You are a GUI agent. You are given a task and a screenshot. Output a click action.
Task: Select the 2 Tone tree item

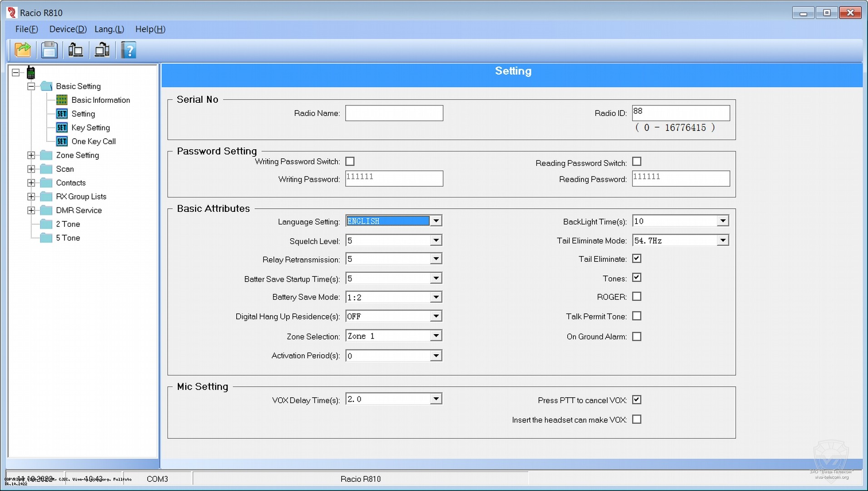point(68,224)
